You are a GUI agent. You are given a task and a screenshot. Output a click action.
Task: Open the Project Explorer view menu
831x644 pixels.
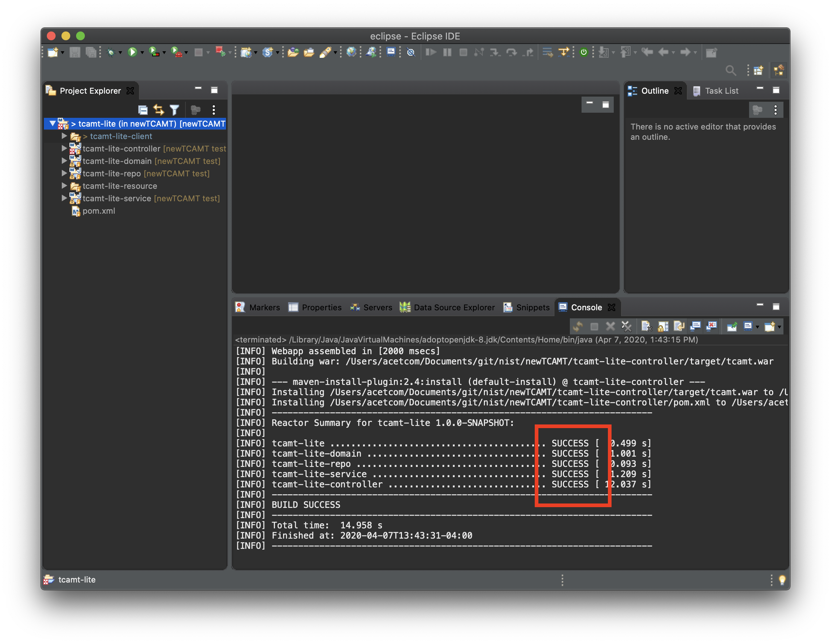pyautogui.click(x=214, y=110)
